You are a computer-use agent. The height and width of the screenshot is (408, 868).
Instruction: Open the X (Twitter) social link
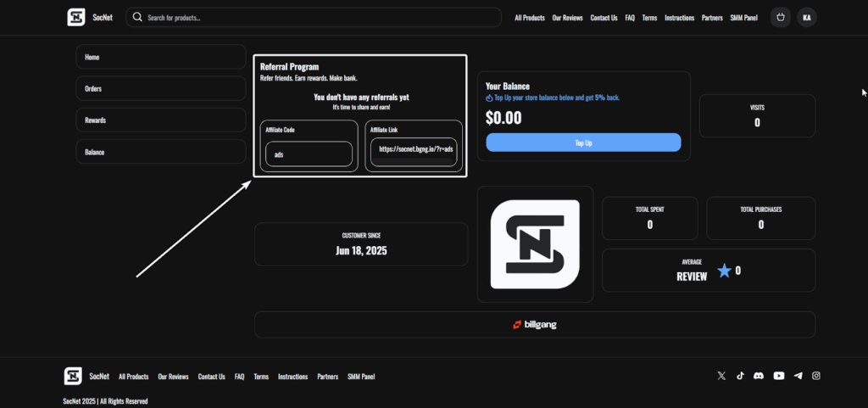(x=721, y=376)
